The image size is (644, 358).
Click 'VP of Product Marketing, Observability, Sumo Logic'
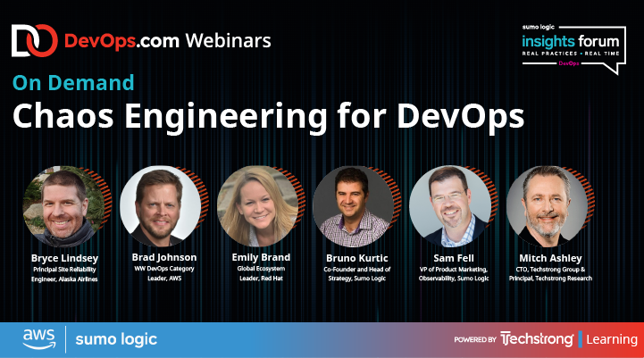[x=454, y=274]
